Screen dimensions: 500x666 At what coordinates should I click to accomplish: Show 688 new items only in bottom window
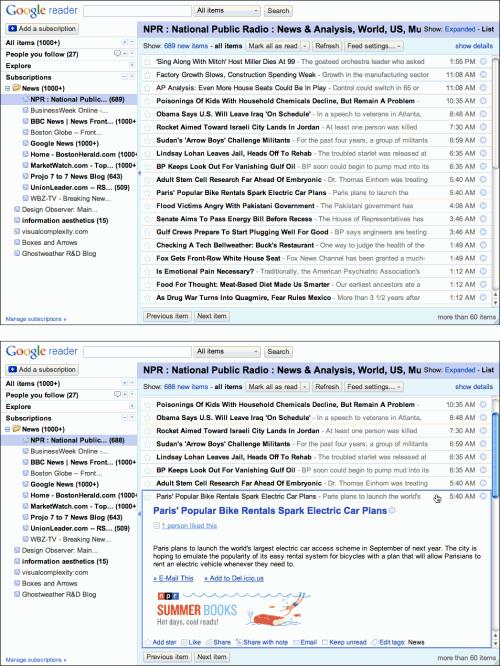(186, 387)
